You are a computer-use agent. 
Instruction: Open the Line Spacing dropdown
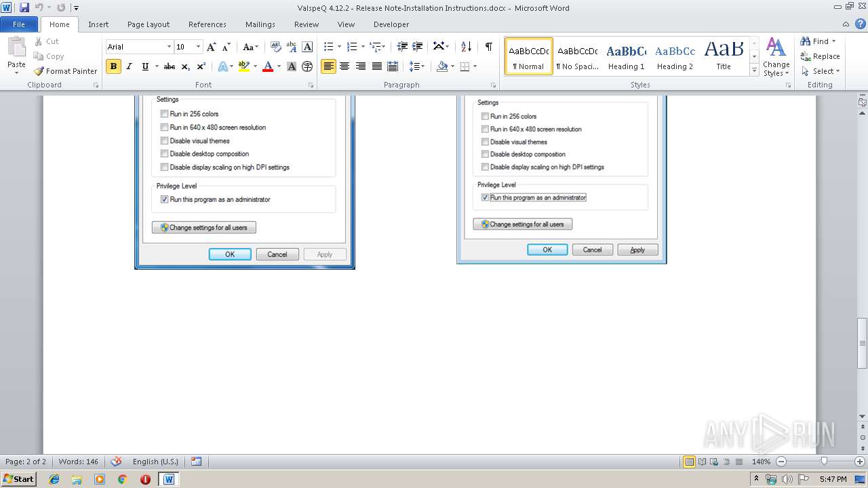(417, 66)
